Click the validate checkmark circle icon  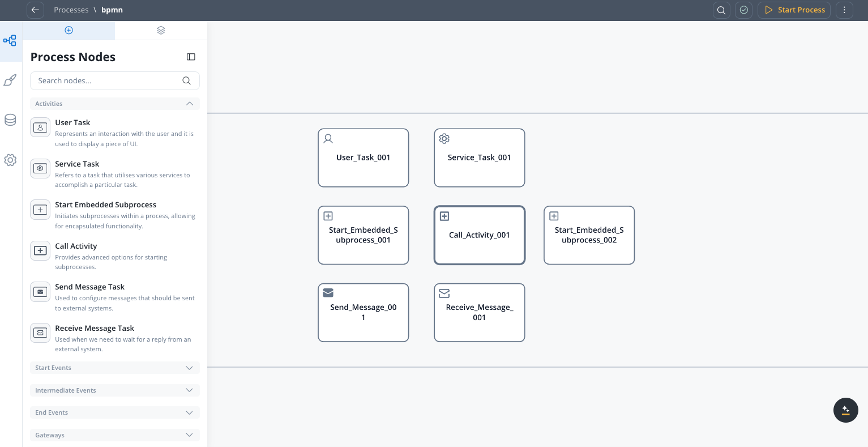pos(744,10)
